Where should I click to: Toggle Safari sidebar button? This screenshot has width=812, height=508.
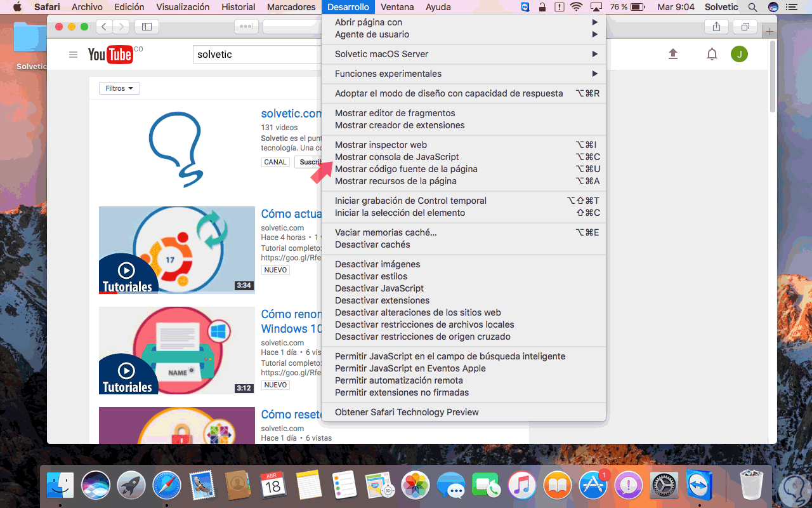point(147,27)
